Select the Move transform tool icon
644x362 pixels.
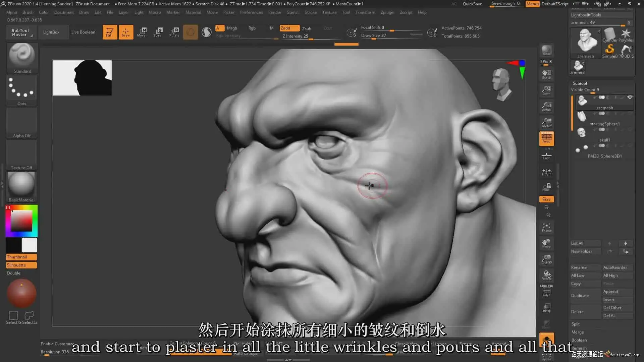pyautogui.click(x=142, y=32)
